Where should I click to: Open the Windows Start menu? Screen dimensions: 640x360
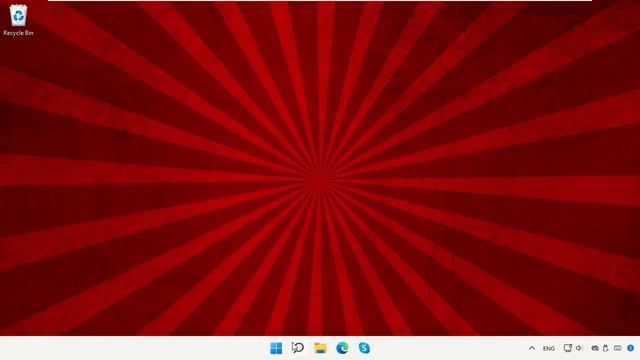pos(276,348)
